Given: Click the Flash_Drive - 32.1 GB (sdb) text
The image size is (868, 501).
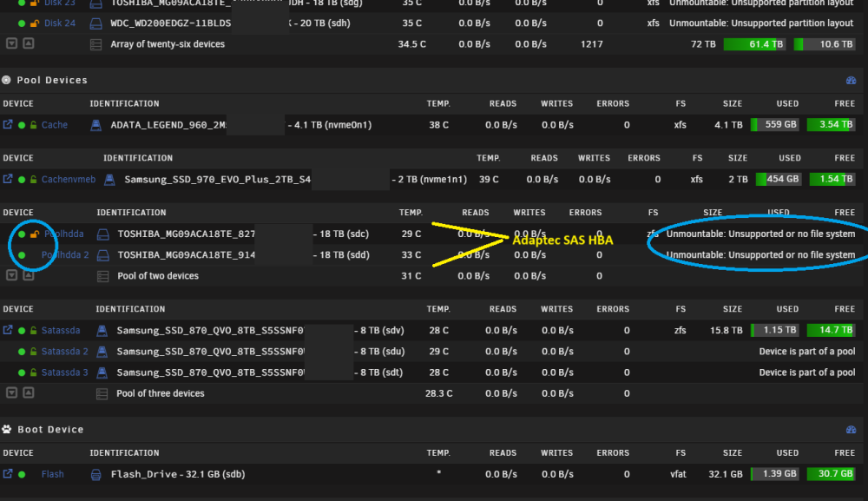Looking at the screenshot, I should tap(178, 474).
